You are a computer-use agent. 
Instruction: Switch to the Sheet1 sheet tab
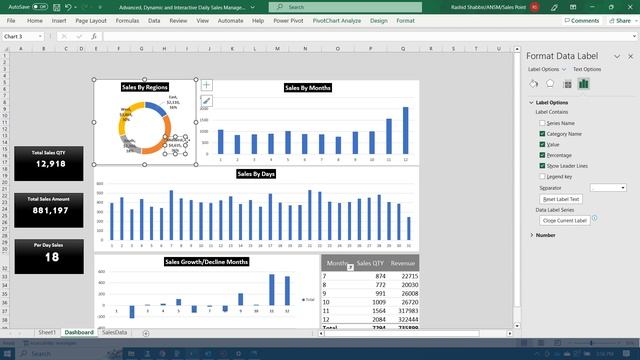[47, 333]
